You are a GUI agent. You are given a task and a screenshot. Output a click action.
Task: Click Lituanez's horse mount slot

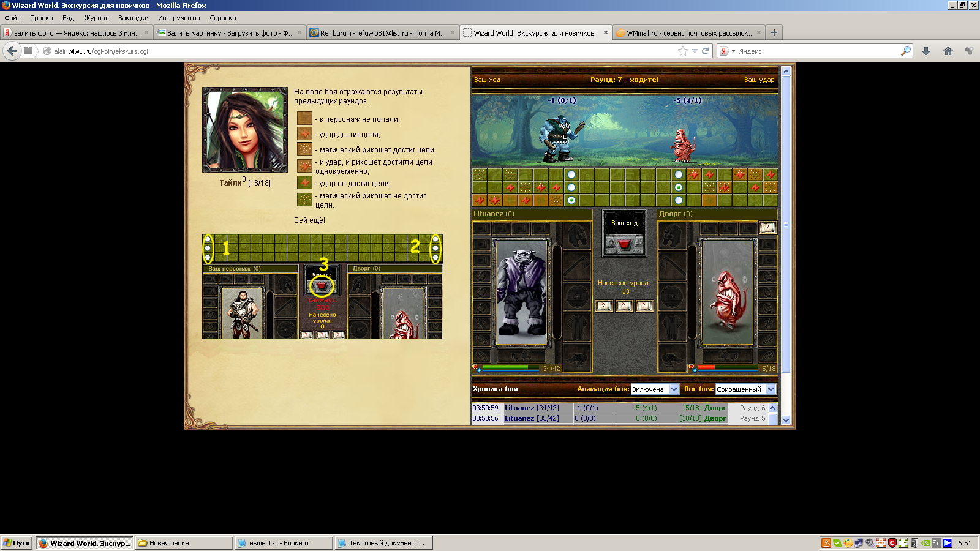pyautogui.click(x=521, y=356)
